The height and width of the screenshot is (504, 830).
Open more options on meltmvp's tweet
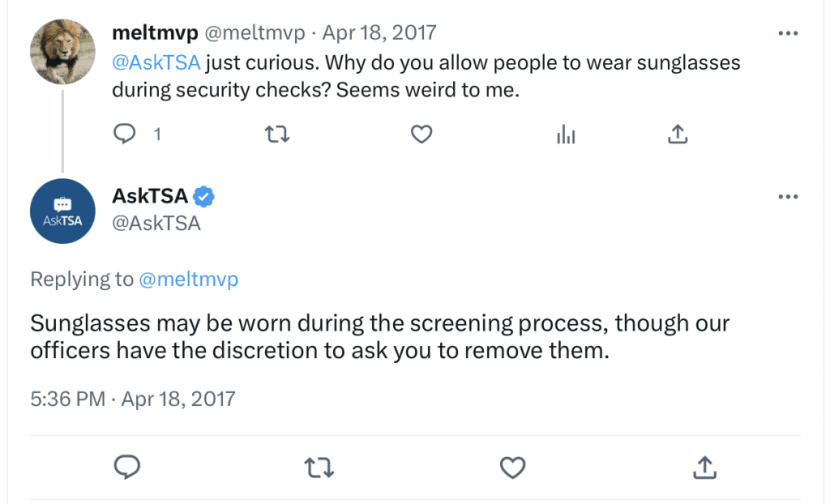(788, 33)
